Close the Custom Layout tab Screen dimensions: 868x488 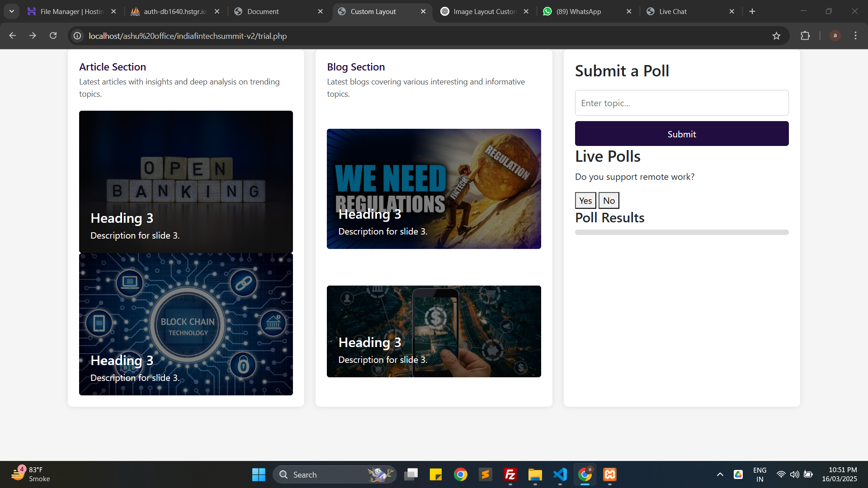(423, 11)
